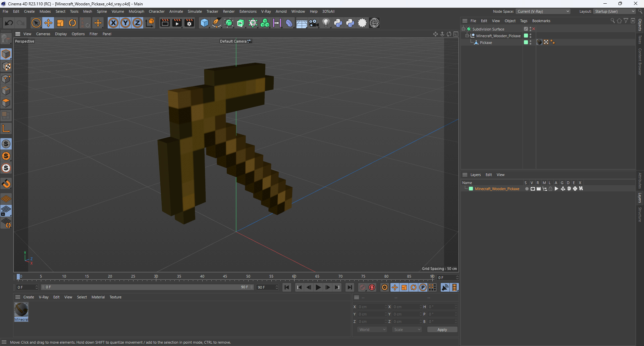
Task: Click the Play forward button
Action: coord(318,287)
